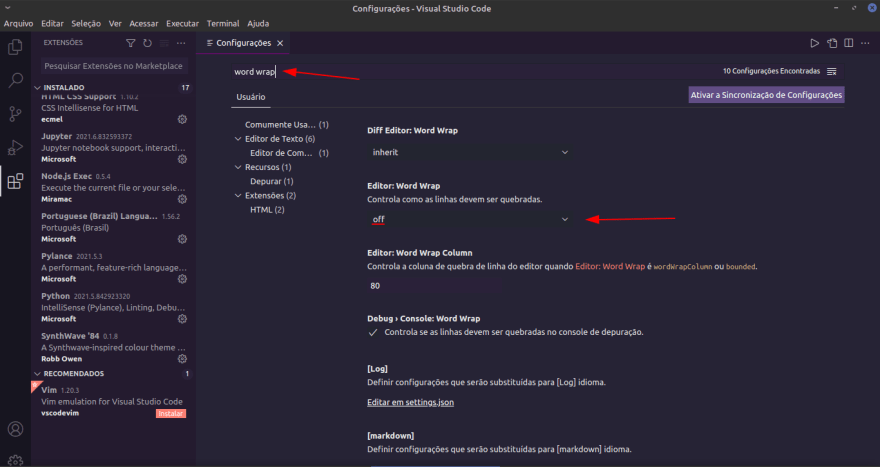
Task: Open Editor Word Wrap dropdown
Action: (x=469, y=219)
